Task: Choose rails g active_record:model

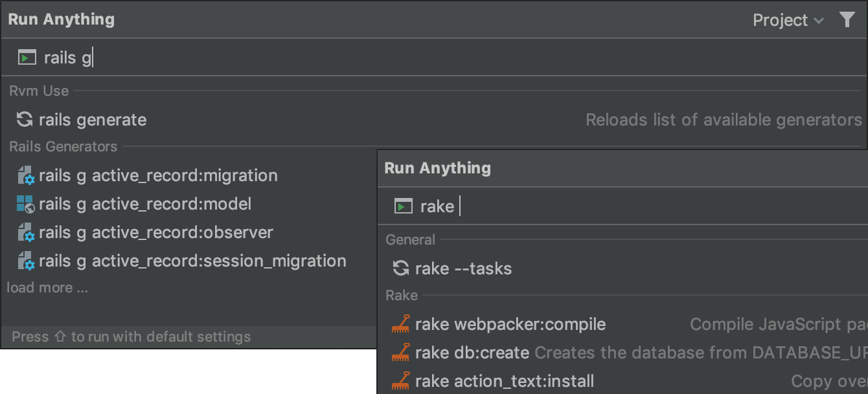Action: (145, 204)
